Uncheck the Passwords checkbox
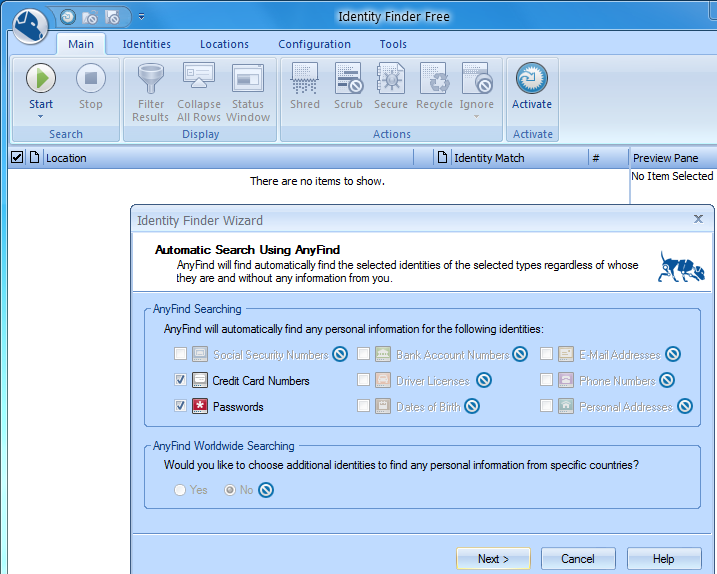Viewport: 717px width, 574px height. pos(180,406)
